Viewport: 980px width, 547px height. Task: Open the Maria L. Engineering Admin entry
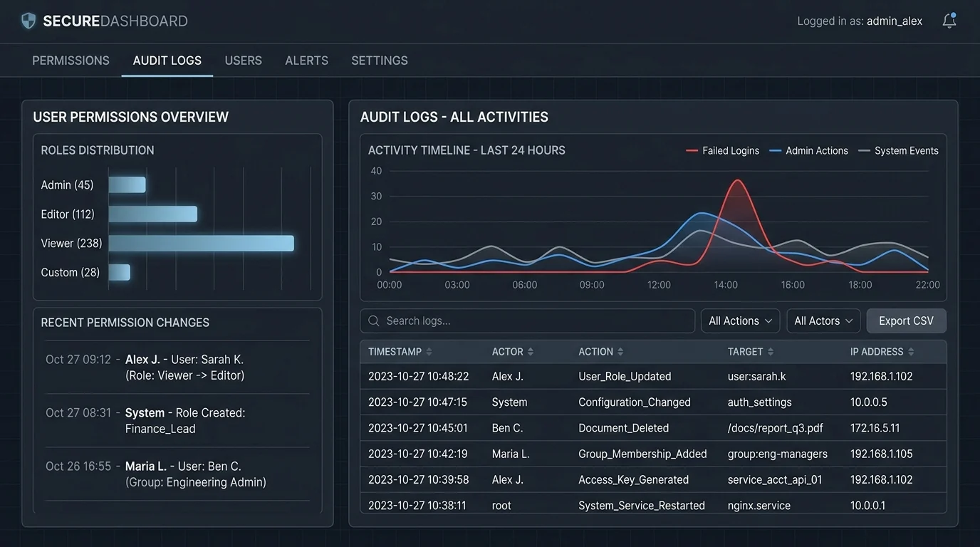pos(178,474)
